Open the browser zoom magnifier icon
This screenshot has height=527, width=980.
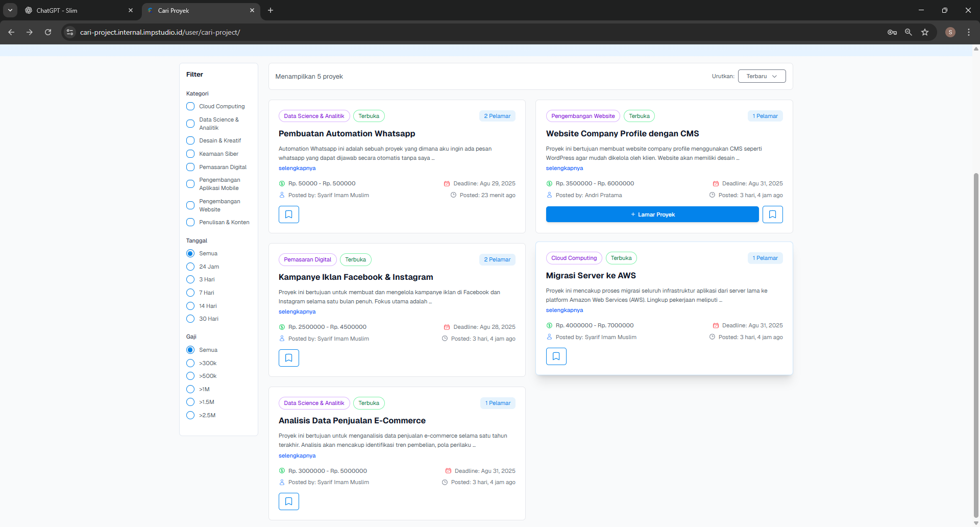pos(909,32)
